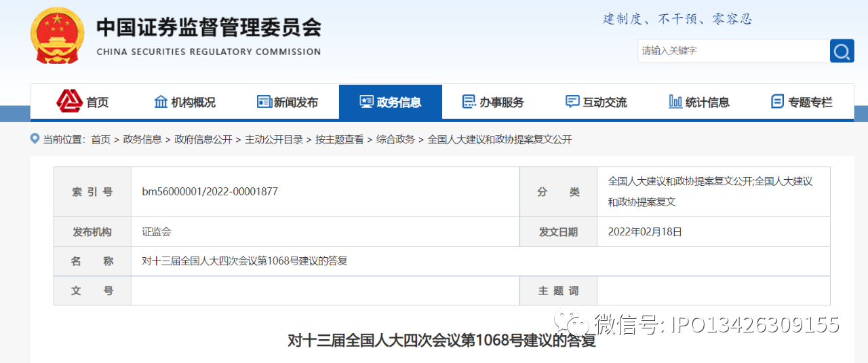
Task: Open the 政务信息 navigation tab
Action: pos(391,102)
